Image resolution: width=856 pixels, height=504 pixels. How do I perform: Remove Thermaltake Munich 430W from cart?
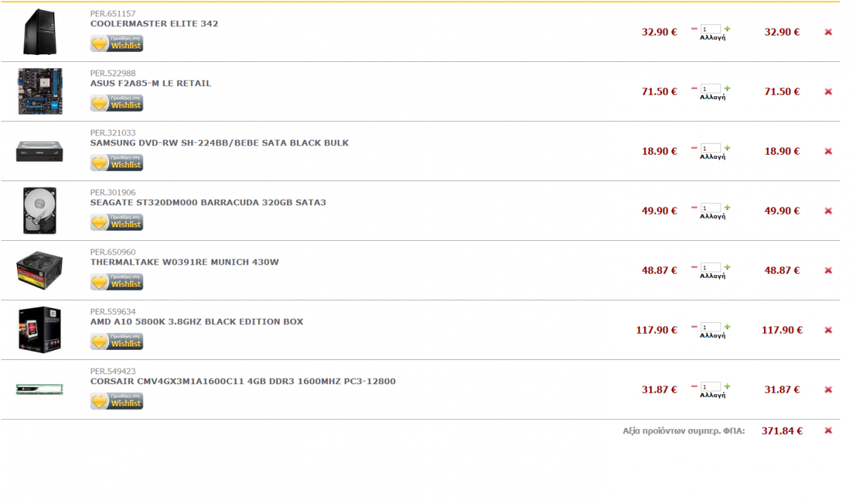pyautogui.click(x=828, y=271)
